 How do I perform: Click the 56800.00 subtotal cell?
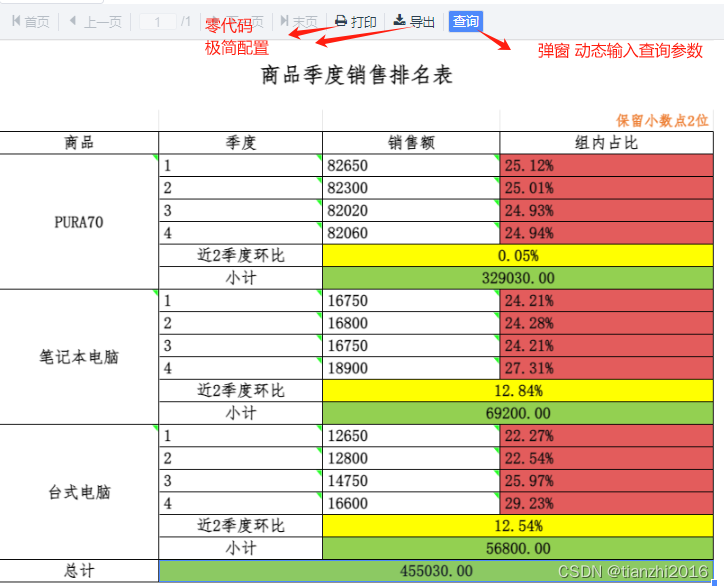point(518,548)
